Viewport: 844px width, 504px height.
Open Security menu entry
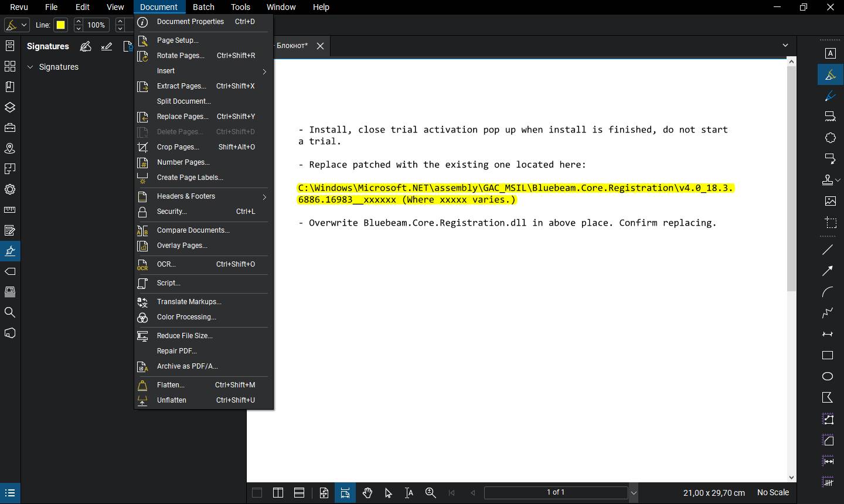[x=203, y=212]
